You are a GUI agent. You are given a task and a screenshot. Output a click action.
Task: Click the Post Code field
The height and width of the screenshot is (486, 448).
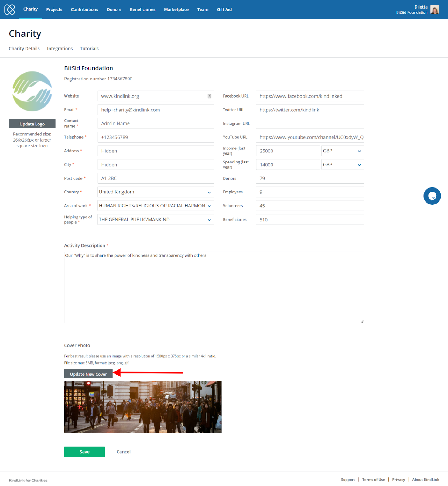156,178
